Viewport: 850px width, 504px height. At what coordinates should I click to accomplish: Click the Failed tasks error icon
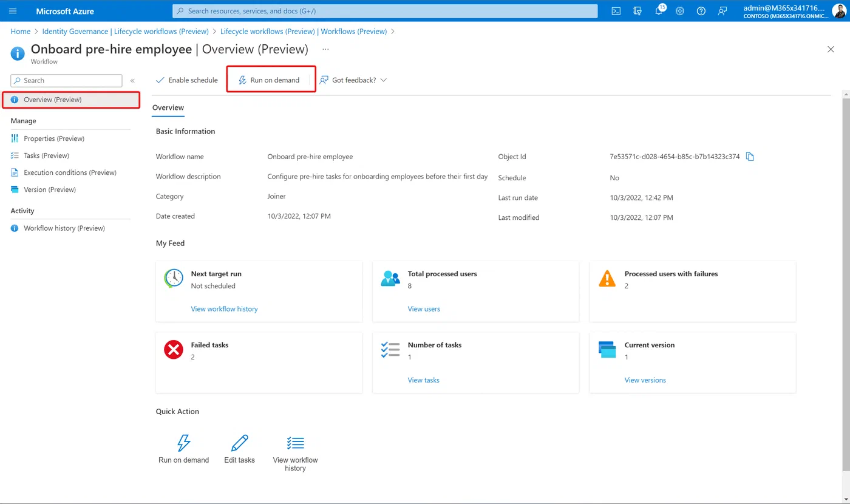tap(174, 350)
